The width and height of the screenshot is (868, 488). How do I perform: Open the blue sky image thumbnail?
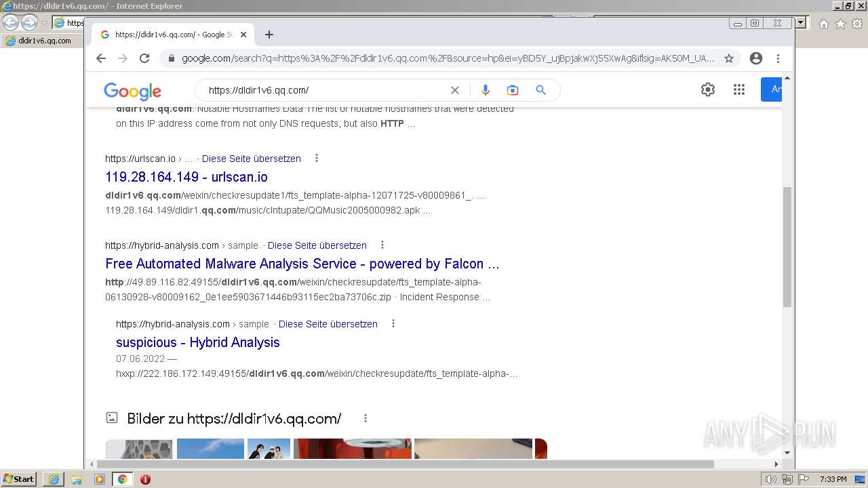(x=210, y=449)
